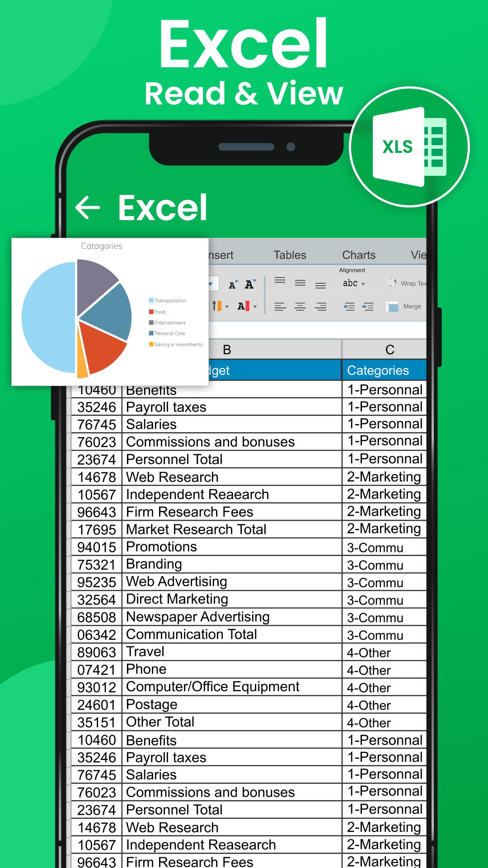Click the Personal Care legend entry
Viewport: 488px width, 868px height.
(x=167, y=334)
